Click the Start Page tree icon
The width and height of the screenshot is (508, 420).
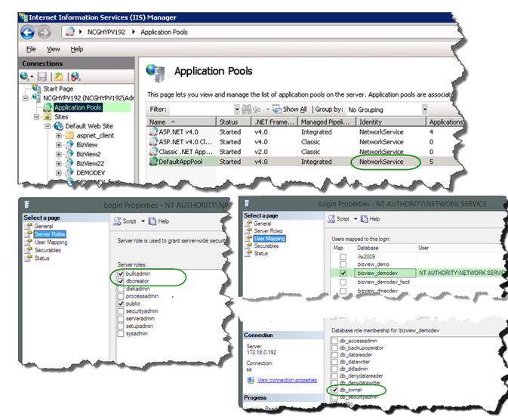36,88
